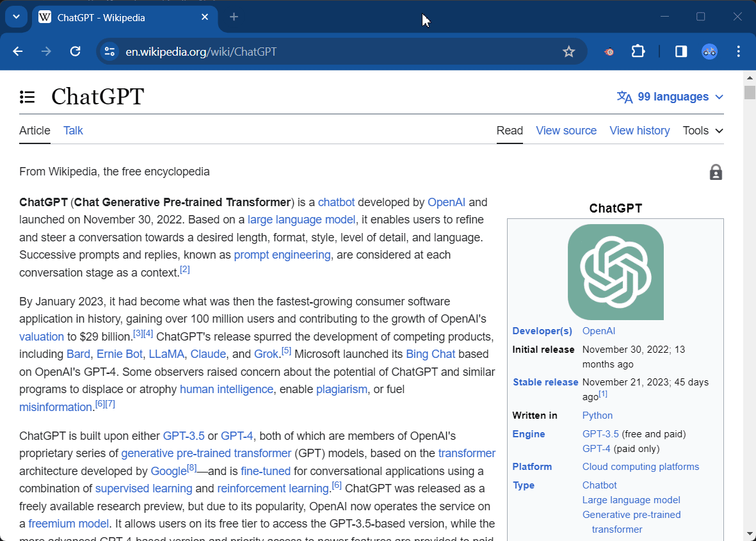Toggle the Wikipedia table of contents

(27, 97)
